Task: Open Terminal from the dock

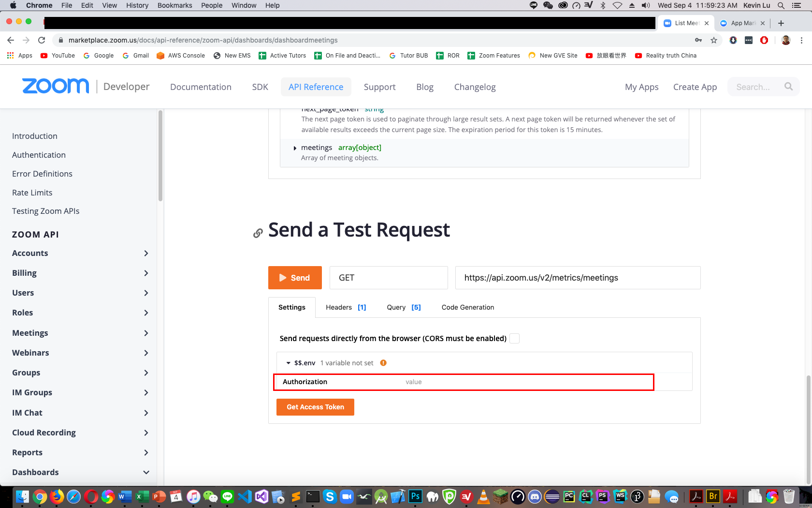Action: coord(313,496)
